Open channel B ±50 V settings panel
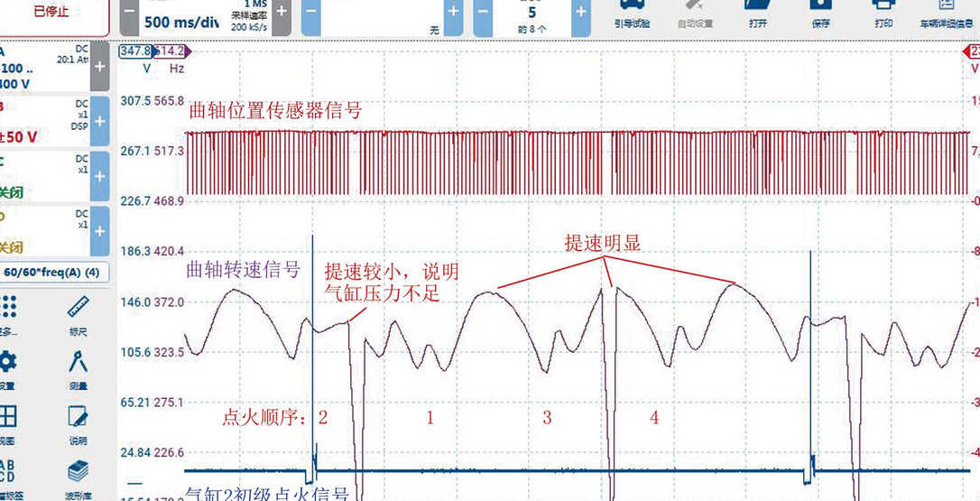Viewport: 980px width, 501px height. [43, 121]
